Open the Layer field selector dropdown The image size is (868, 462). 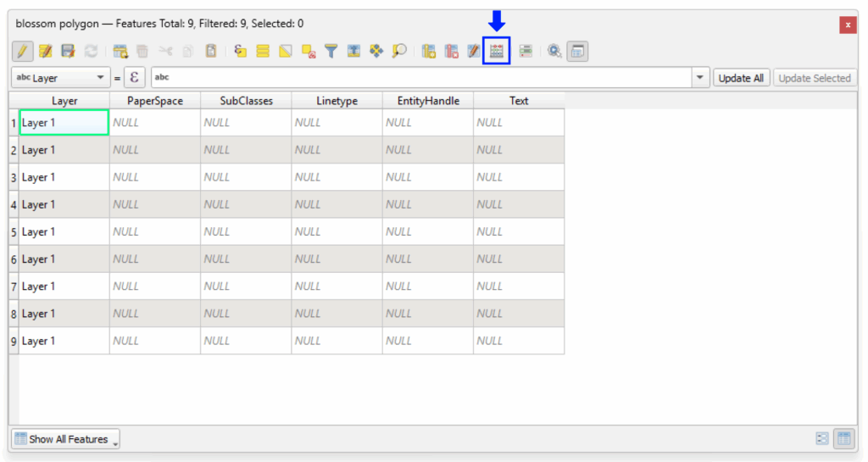60,78
